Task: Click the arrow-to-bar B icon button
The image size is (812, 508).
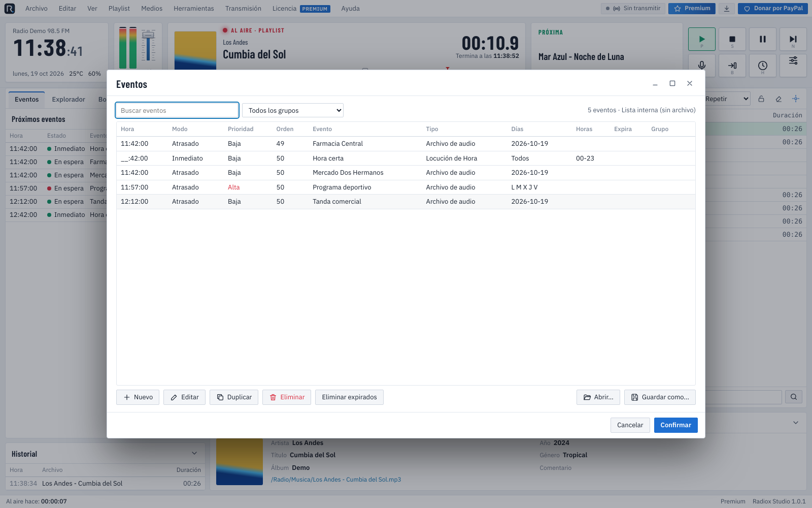Action: [732, 66]
